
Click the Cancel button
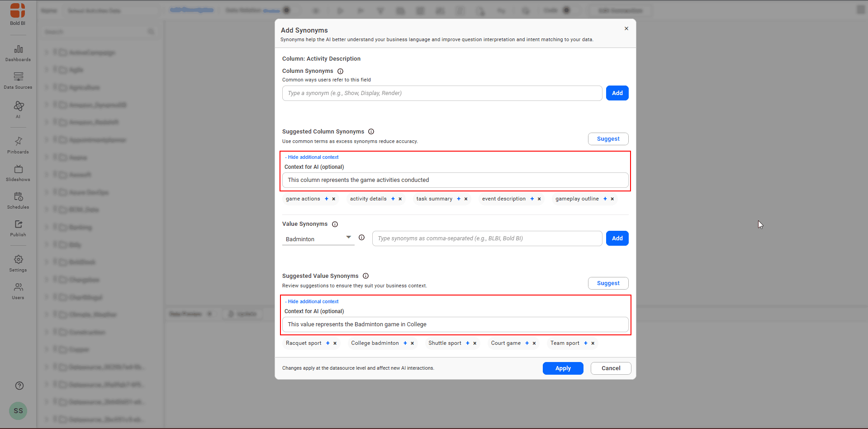pyautogui.click(x=611, y=368)
